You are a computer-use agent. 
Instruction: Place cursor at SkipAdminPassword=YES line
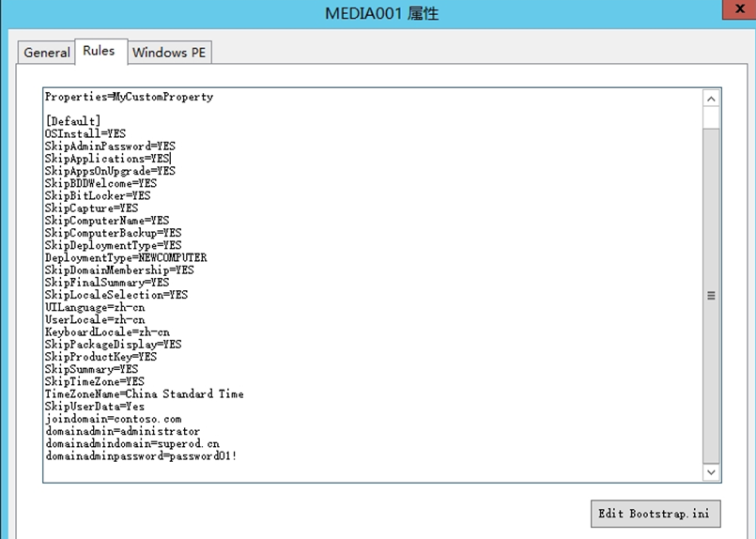point(110,146)
